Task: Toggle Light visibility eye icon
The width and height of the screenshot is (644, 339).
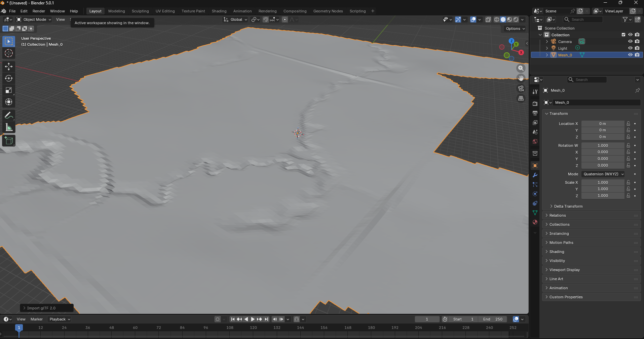Action: pos(630,48)
